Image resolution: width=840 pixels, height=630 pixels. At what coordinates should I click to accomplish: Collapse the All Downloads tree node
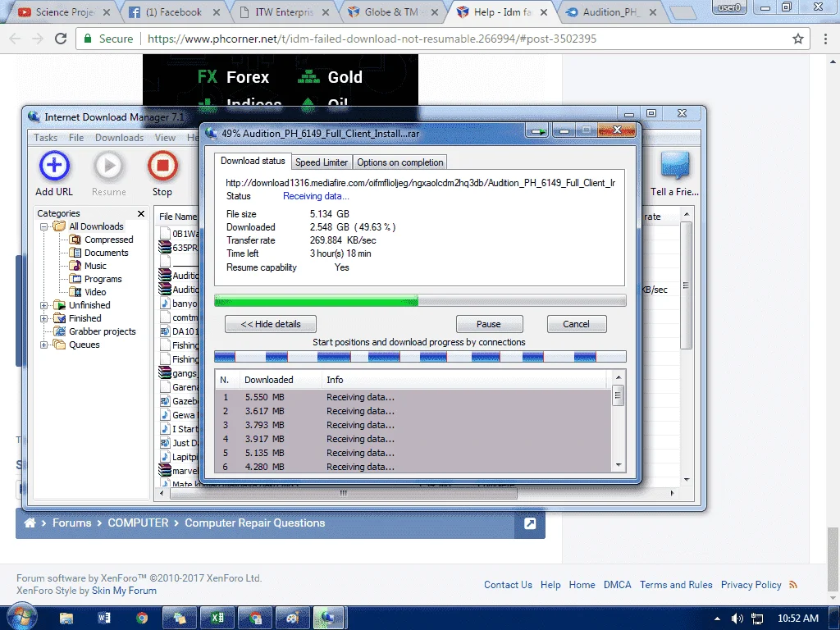pyautogui.click(x=44, y=226)
